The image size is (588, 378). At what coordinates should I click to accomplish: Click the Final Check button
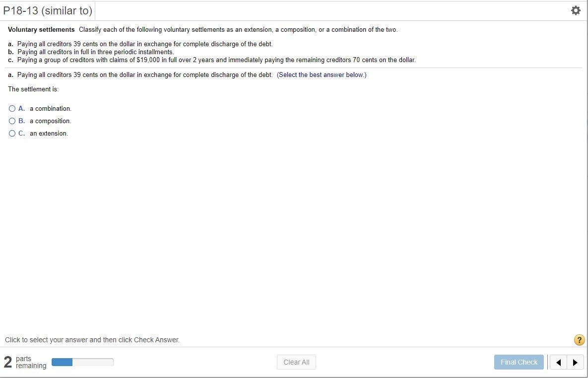519,362
